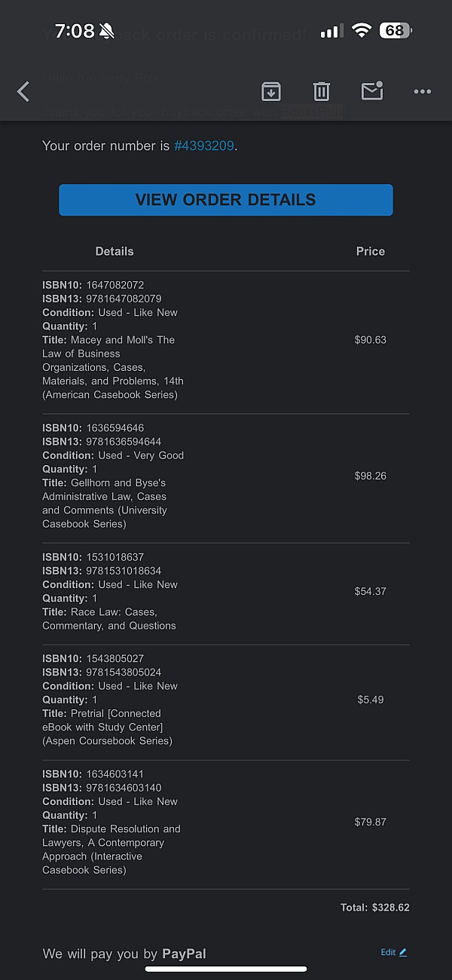Tap the Wi-Fi status icon
This screenshot has height=980, width=452.
point(362,31)
